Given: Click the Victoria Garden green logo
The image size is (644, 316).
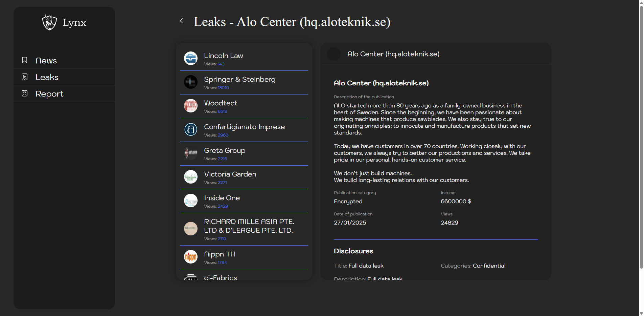Looking at the screenshot, I should pos(191,177).
